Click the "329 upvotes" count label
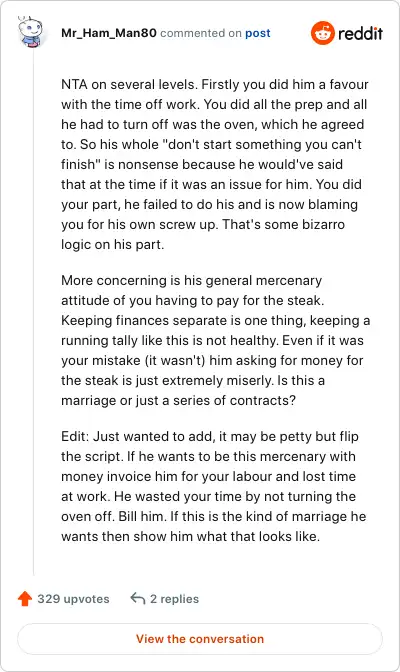 [x=73, y=599]
